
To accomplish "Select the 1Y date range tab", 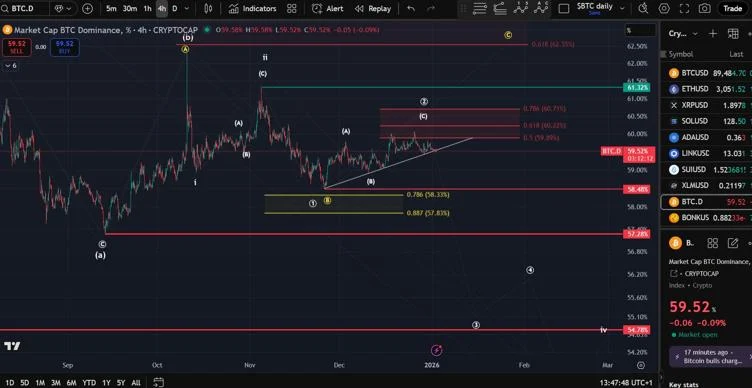I will click(106, 383).
